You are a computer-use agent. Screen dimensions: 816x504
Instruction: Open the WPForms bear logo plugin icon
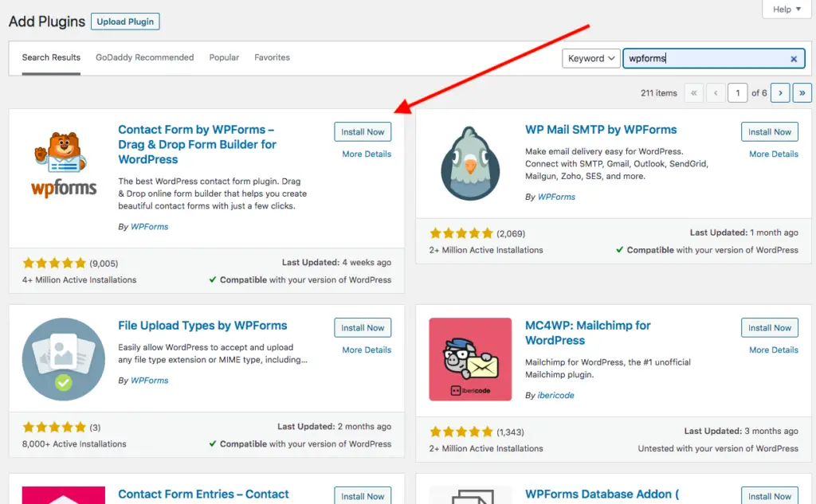coord(64,164)
